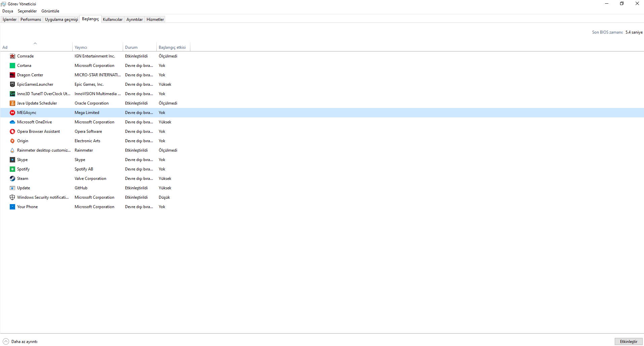Click the Origin startup icon
644x346 pixels.
[12, 141]
